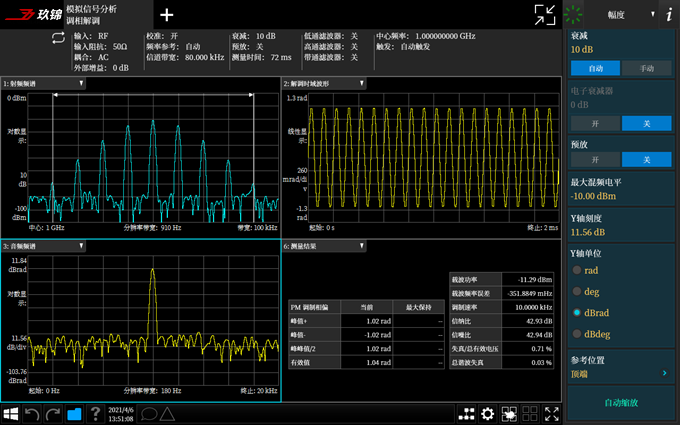Viewport: 680px width, 425px height.
Task: Select the 模拟信号分析 调相解调 tab
Action: pyautogui.click(x=108, y=15)
